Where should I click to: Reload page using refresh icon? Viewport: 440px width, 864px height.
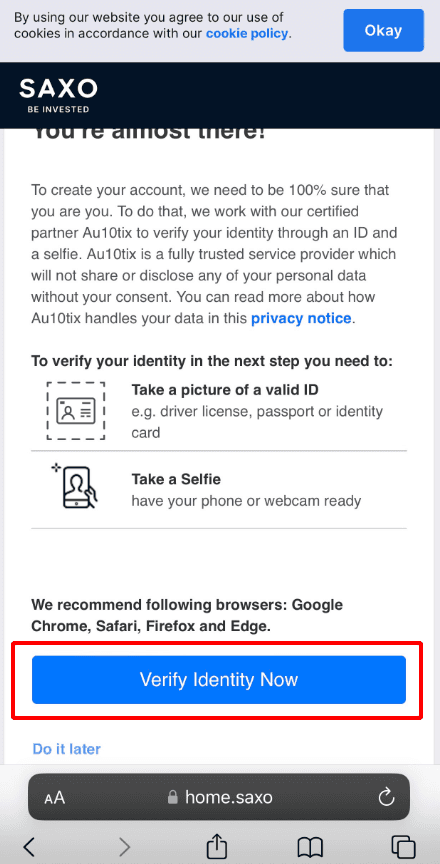pyautogui.click(x=387, y=796)
